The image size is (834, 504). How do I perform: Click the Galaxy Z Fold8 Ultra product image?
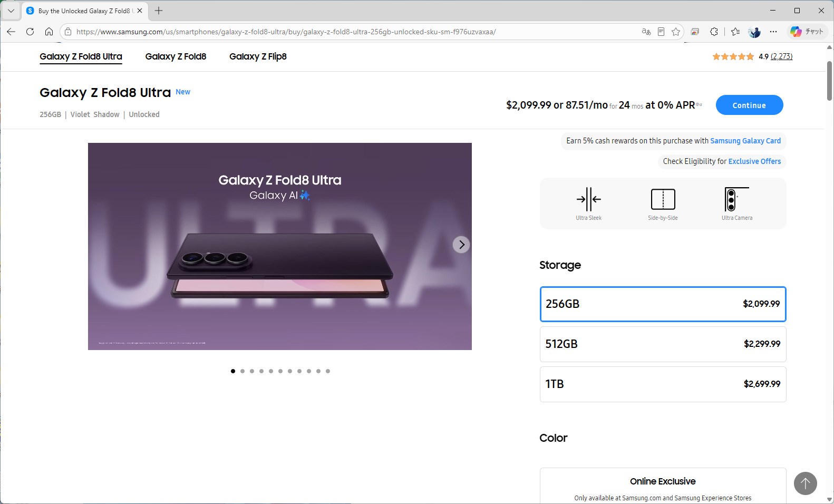280,246
